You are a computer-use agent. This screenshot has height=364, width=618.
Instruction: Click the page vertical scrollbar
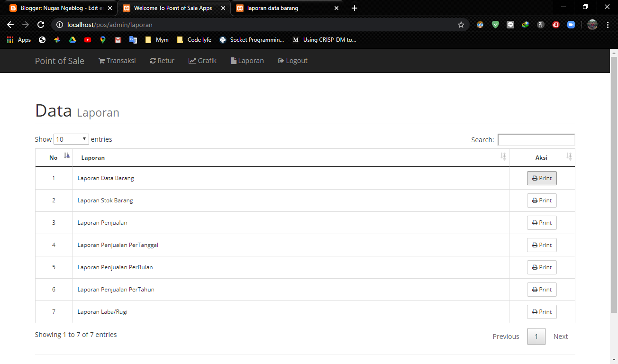(x=614, y=185)
